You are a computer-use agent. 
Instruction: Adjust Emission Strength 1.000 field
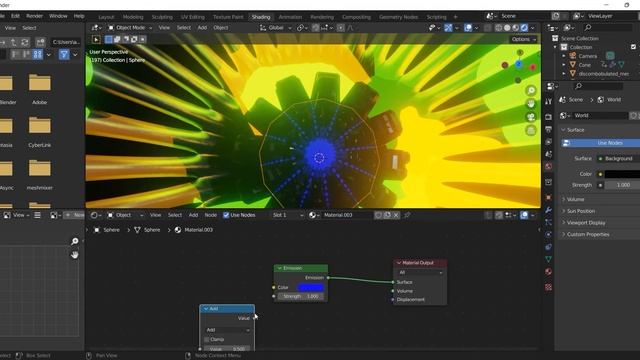(x=301, y=296)
